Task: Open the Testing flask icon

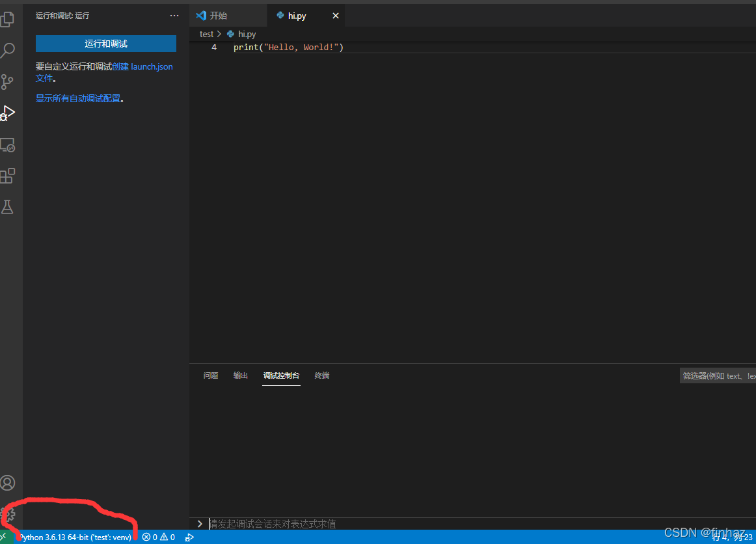Action: tap(8, 207)
